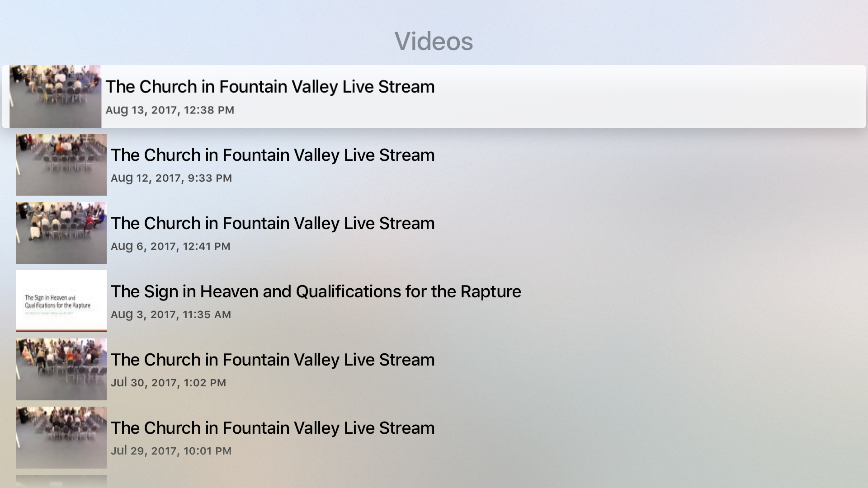Open thumbnail of Aug 6, 2017 live stream
The image size is (868, 488).
click(x=61, y=233)
